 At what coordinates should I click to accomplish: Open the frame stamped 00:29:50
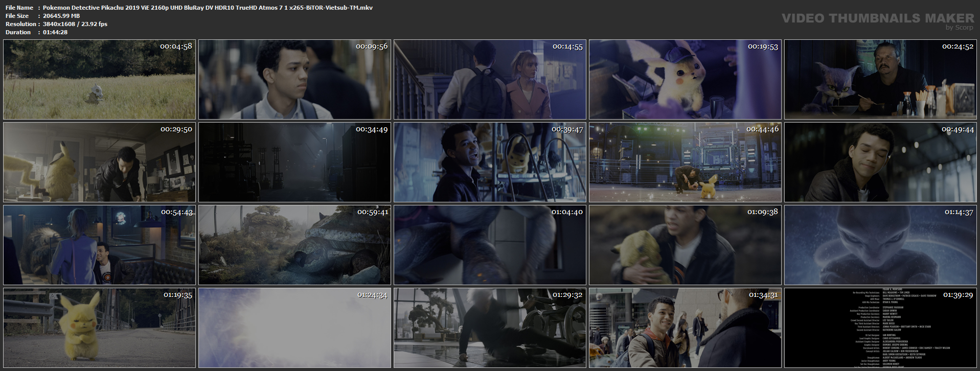click(99, 163)
